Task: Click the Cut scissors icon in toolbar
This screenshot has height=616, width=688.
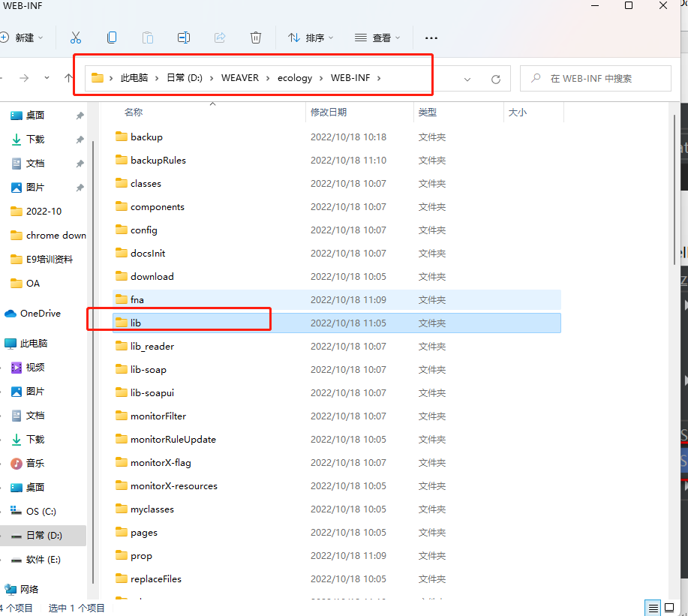Action: pos(76,38)
